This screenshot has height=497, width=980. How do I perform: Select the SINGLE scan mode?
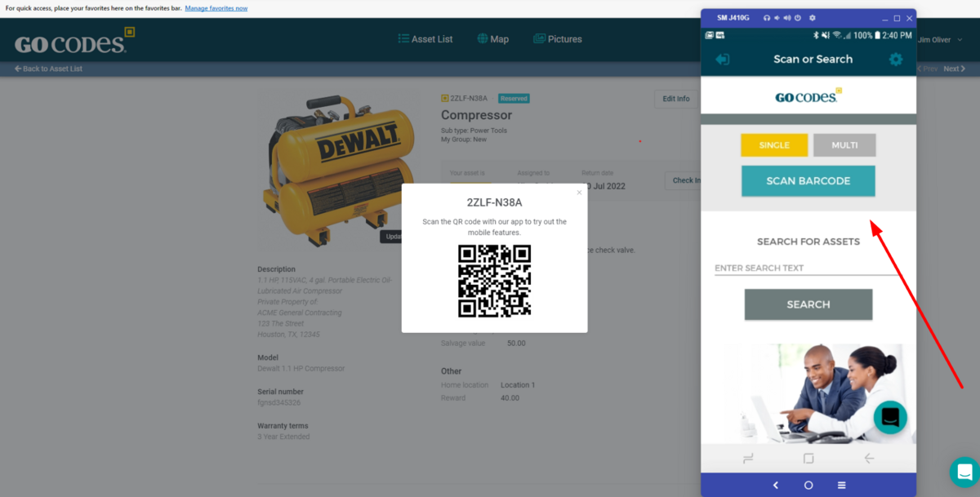click(774, 145)
